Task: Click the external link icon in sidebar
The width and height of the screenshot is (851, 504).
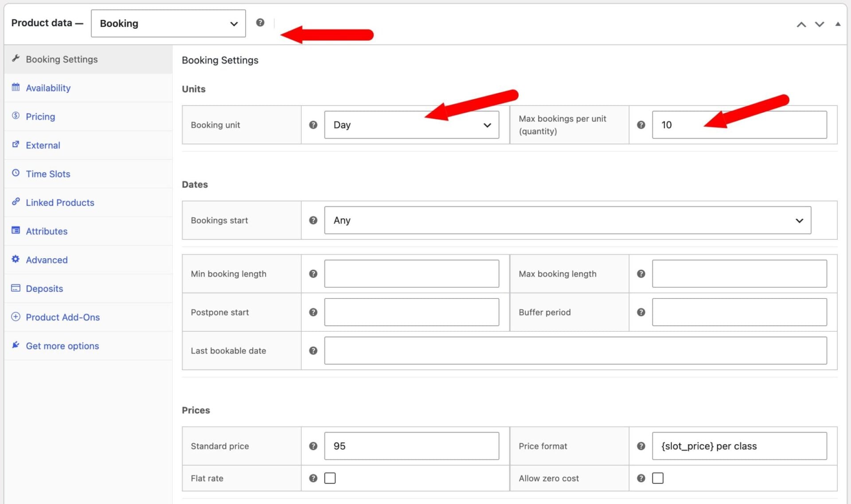Action: pyautogui.click(x=16, y=144)
